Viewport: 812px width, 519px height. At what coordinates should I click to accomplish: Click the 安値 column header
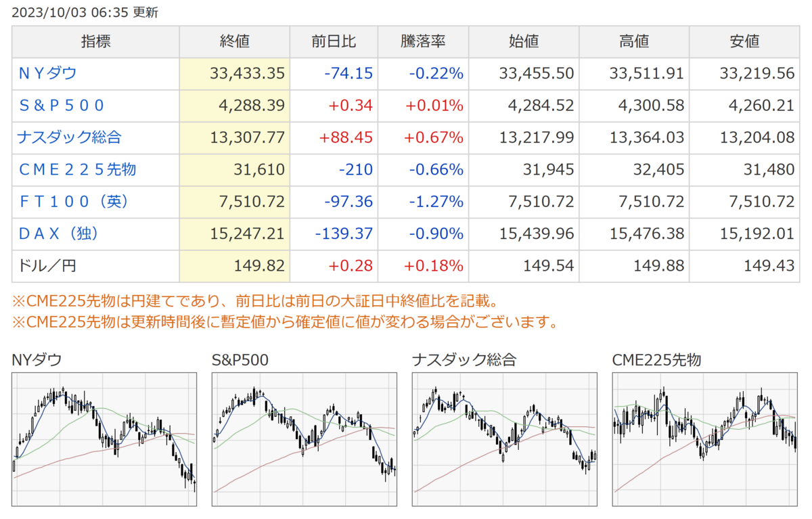point(744,42)
